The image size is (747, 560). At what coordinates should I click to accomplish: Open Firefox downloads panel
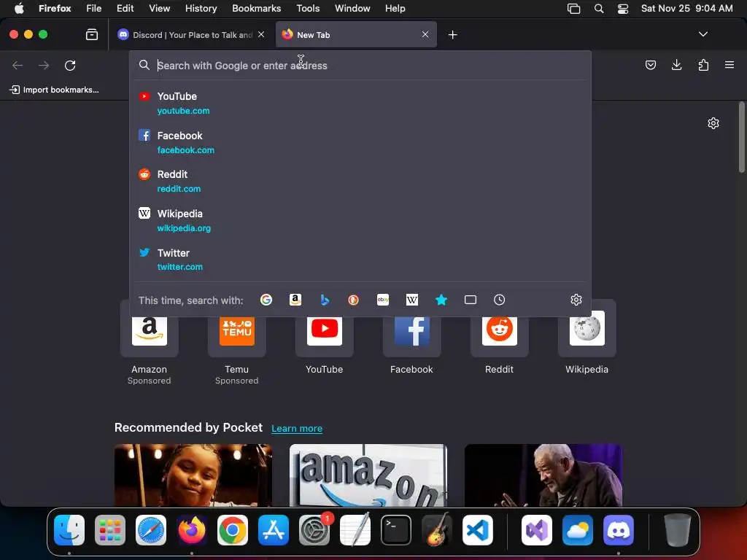click(x=676, y=65)
